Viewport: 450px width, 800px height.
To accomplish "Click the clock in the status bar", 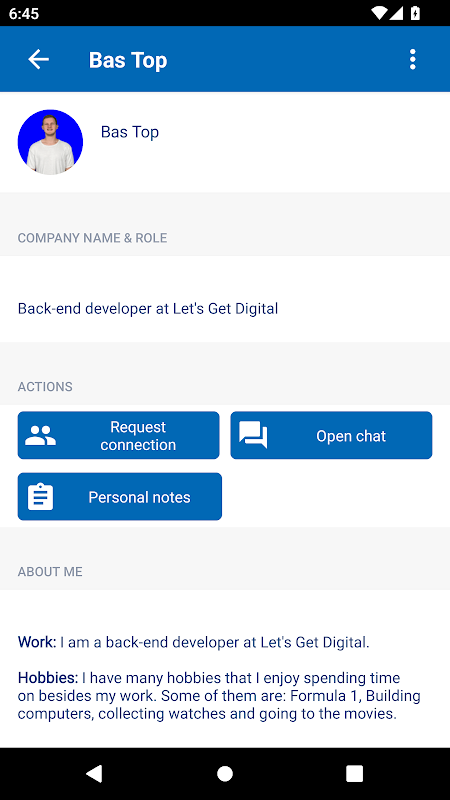I will (24, 13).
